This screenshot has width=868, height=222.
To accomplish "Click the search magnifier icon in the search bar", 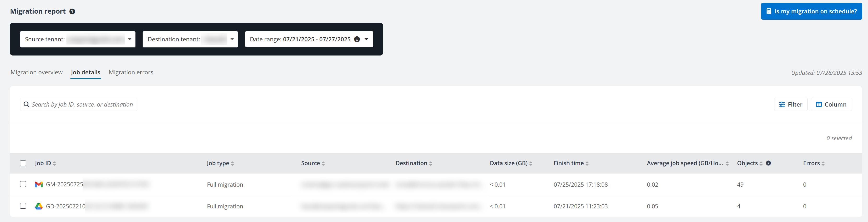I will [27, 104].
